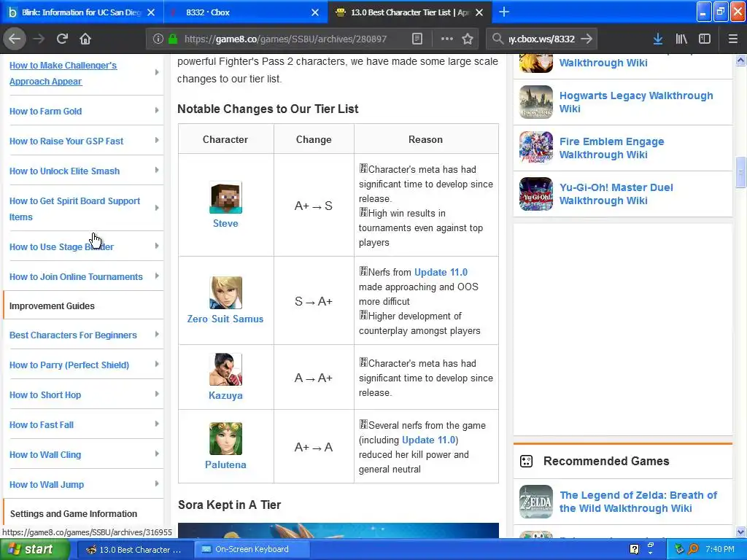Image resolution: width=747 pixels, height=560 pixels.
Task: Open a new browser tab
Action: 504,12
